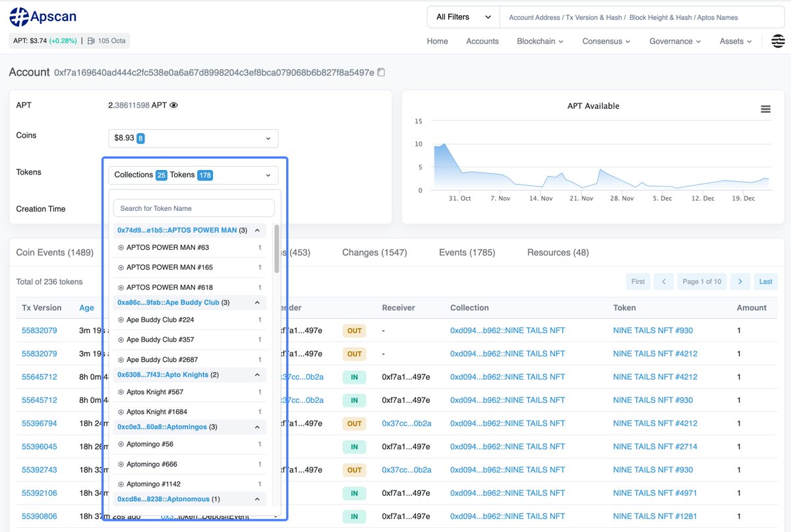The image size is (791, 532).
Task: Open NINE TAILS NFT #2714 token link
Action: click(655, 447)
